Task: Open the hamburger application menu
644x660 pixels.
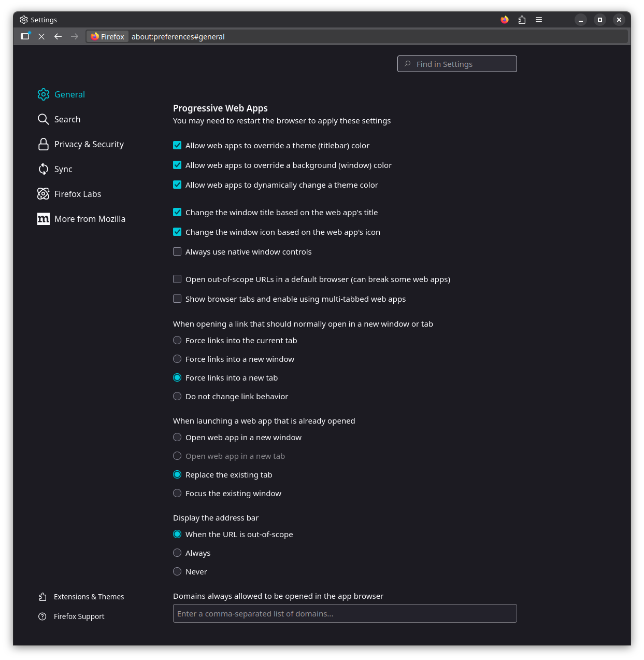Action: pyautogui.click(x=539, y=20)
